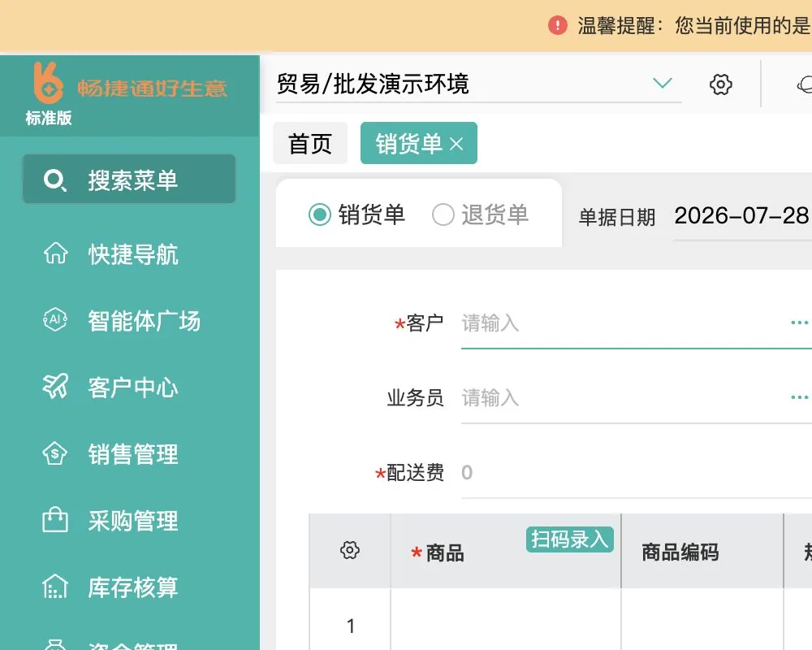
Task: Click the shopping bag icon beside 采购管理
Action: 55,520
